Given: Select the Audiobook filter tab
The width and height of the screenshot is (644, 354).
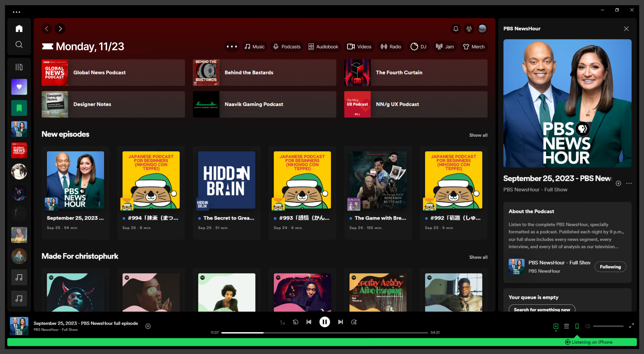Looking at the screenshot, I should [324, 47].
